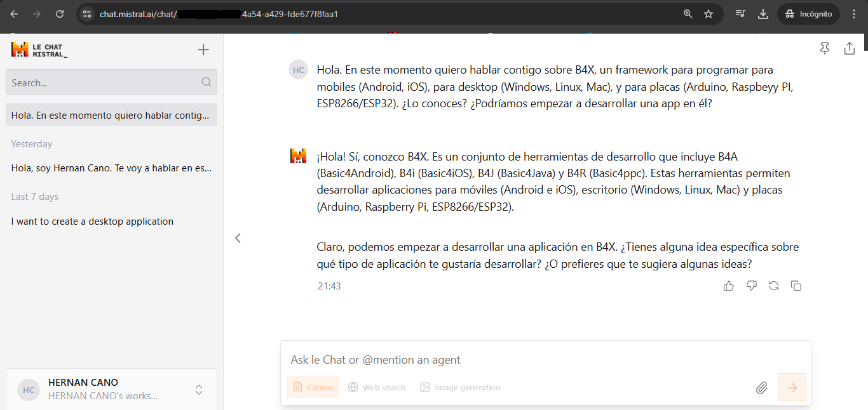Click the HC avatar in workspace panel
Image resolution: width=868 pixels, height=410 pixels.
29,390
